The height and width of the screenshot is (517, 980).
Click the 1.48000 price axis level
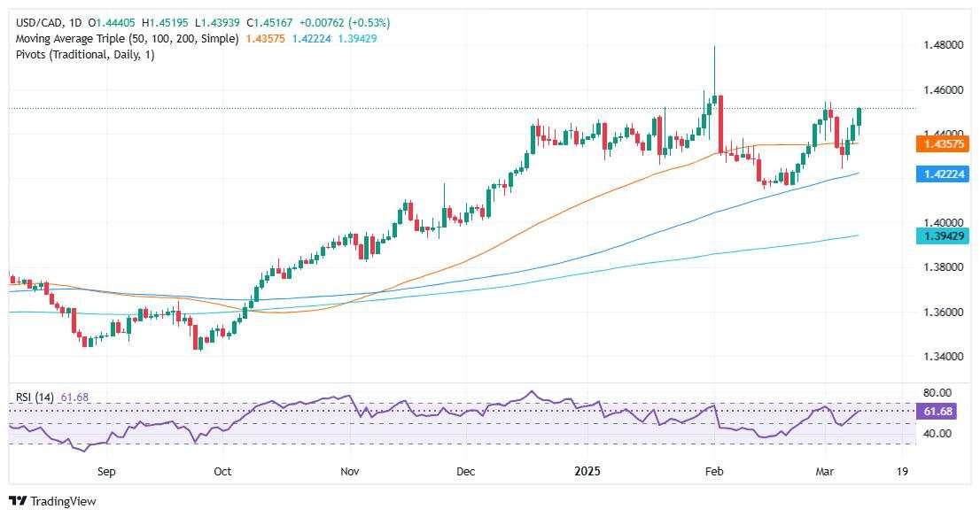[943, 45]
